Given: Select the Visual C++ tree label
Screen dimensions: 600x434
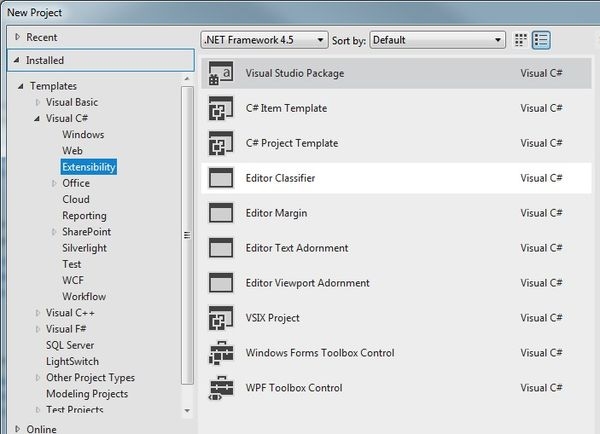Looking at the screenshot, I should pos(70,313).
